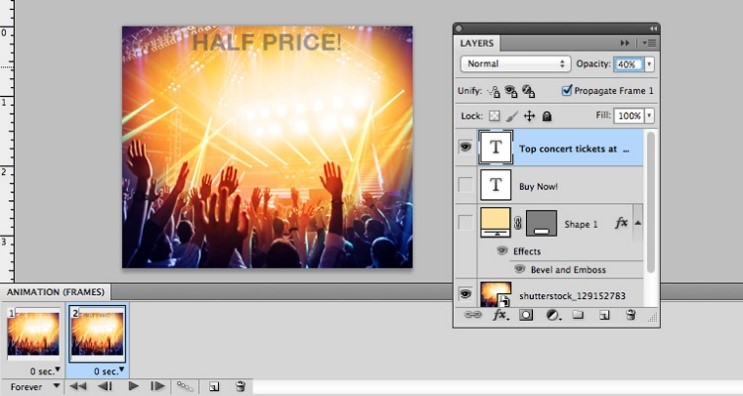Image resolution: width=743 pixels, height=396 pixels.
Task: Select the Shape 1 layer name
Action: [x=581, y=224]
